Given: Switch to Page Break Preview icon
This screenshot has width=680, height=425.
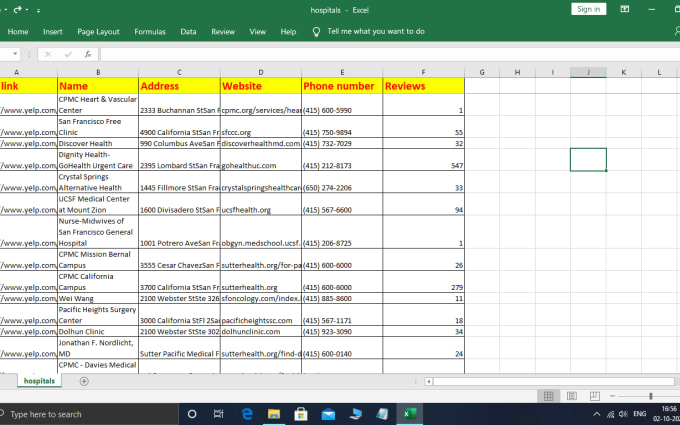Looking at the screenshot, I should click(x=595, y=396).
